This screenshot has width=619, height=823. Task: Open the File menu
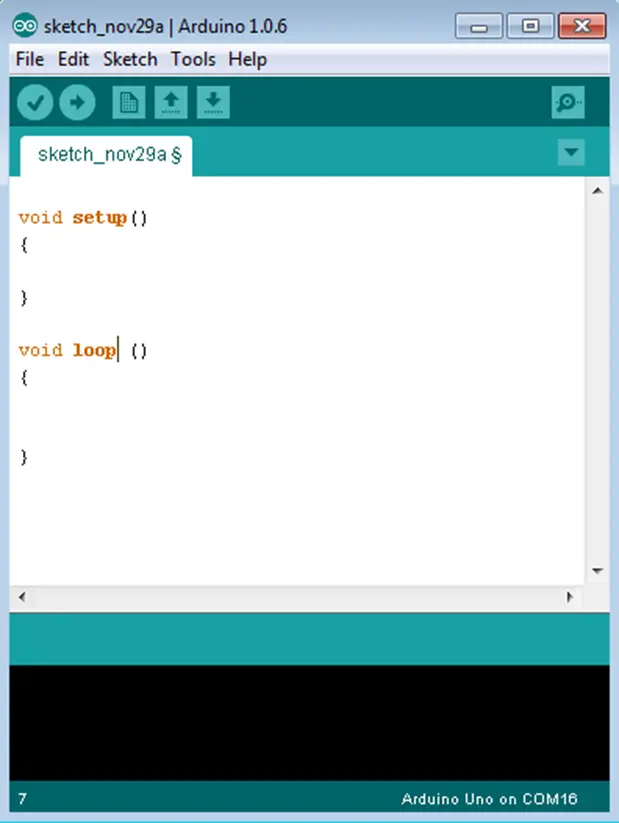(30, 59)
